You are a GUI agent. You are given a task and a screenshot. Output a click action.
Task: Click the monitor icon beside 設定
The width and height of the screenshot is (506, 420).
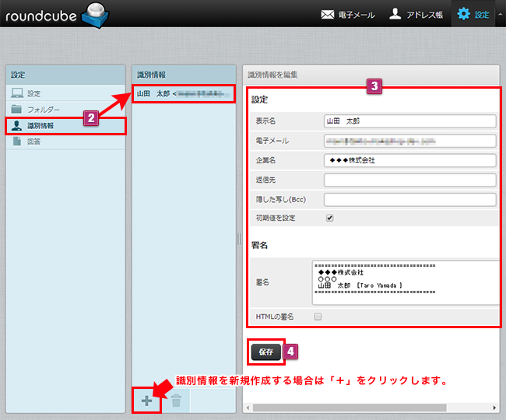pyautogui.click(x=17, y=93)
